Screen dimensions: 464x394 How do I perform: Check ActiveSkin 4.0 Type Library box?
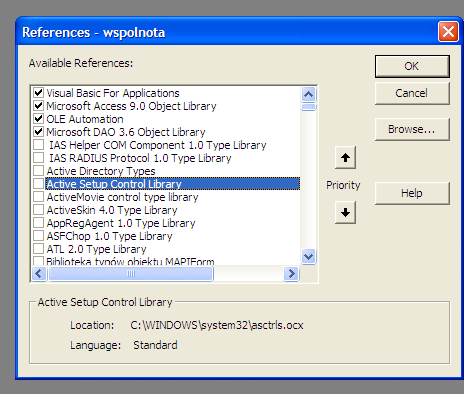click(x=38, y=209)
